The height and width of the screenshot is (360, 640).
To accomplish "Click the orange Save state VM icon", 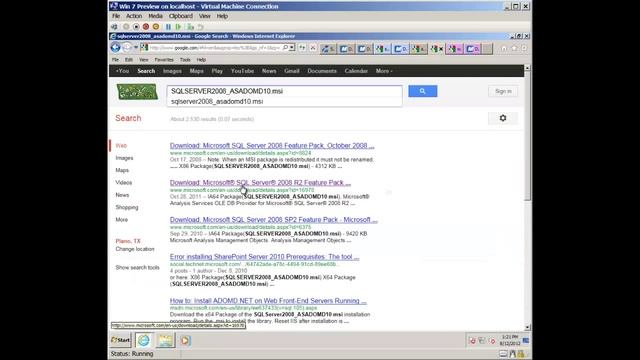I will tap(156, 27).
